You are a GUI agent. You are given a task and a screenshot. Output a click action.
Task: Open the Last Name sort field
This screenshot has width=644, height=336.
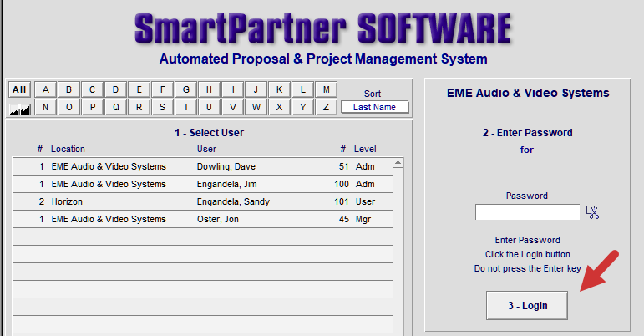374,107
